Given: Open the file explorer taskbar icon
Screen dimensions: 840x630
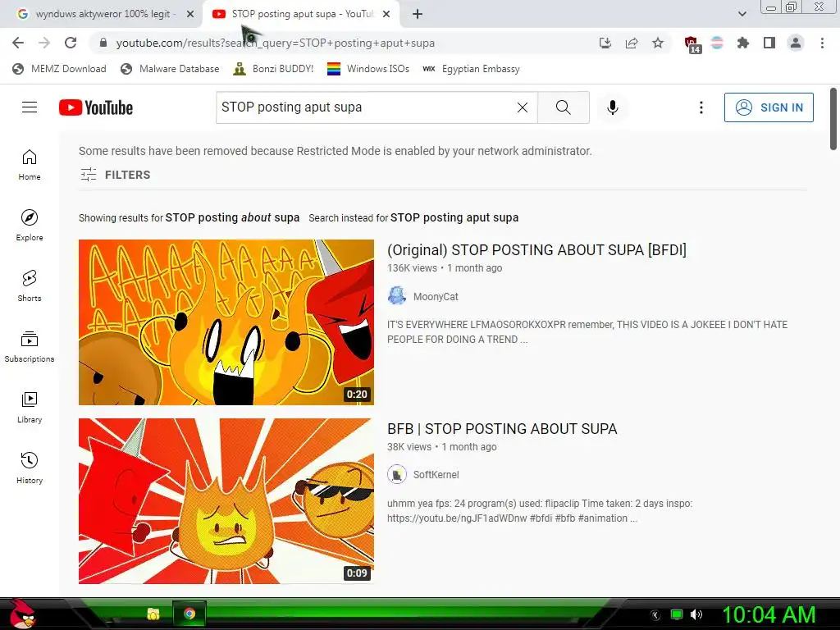Looking at the screenshot, I should (153, 614).
